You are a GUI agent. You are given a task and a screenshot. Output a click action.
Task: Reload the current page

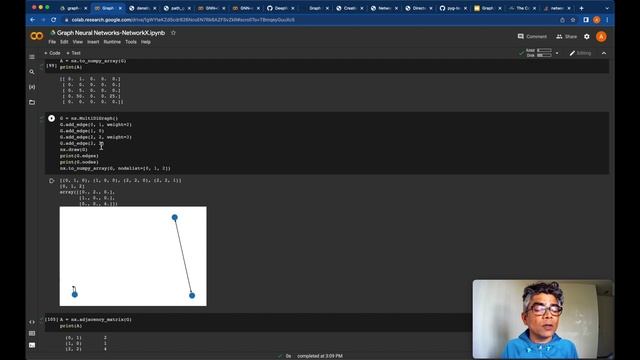pyautogui.click(x=53, y=20)
